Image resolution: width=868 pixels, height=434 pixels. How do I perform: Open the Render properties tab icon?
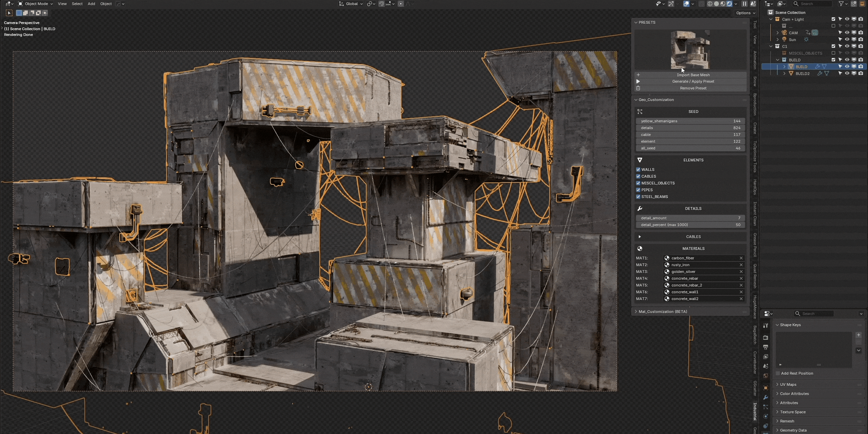tap(766, 337)
